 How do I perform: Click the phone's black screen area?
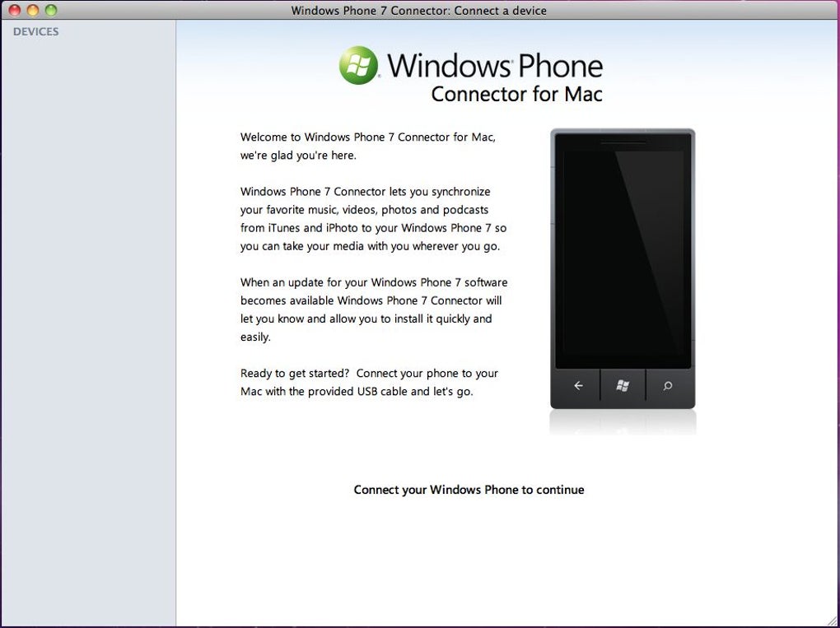[623, 250]
